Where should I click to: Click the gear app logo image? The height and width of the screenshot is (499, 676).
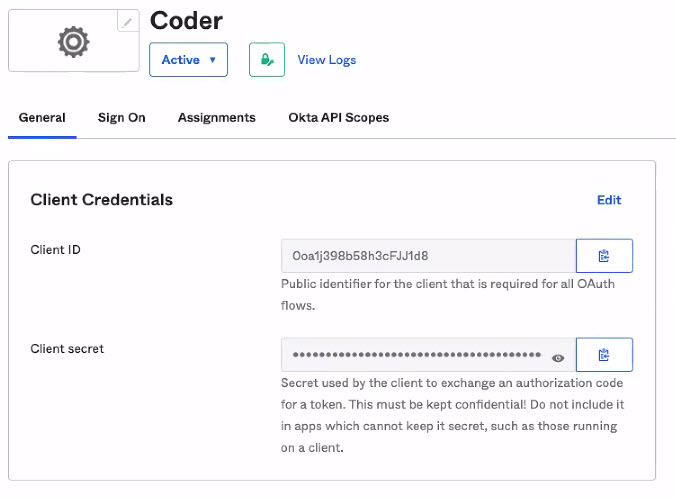point(74,42)
